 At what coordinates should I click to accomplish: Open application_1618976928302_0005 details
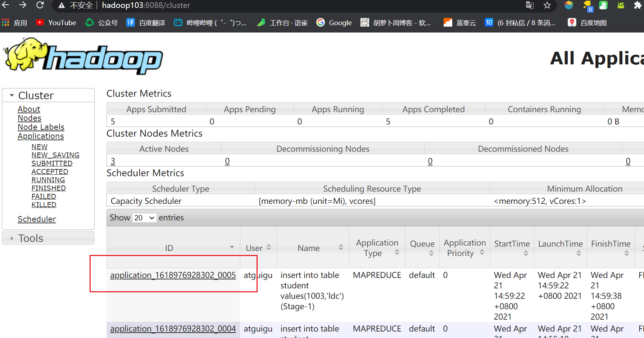pos(173,275)
